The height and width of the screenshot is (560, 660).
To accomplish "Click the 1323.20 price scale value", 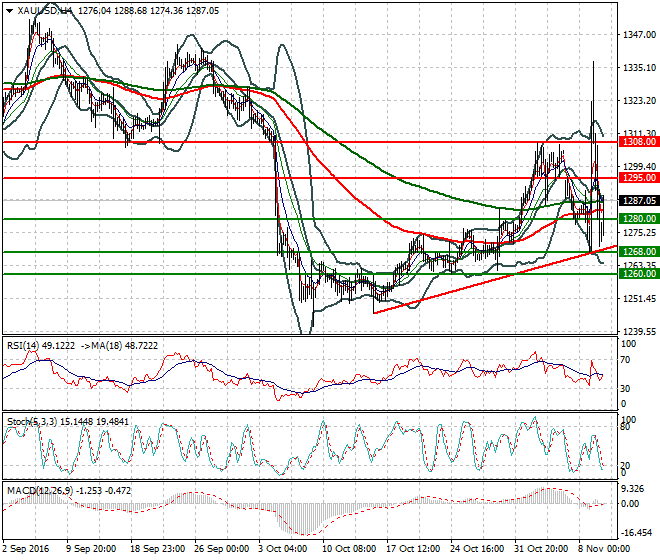I will point(639,101).
